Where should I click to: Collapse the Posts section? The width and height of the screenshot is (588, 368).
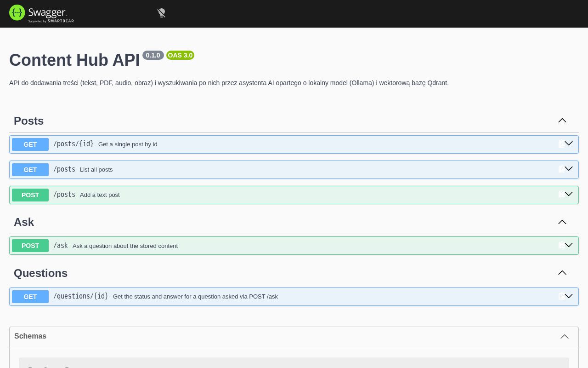click(x=562, y=121)
